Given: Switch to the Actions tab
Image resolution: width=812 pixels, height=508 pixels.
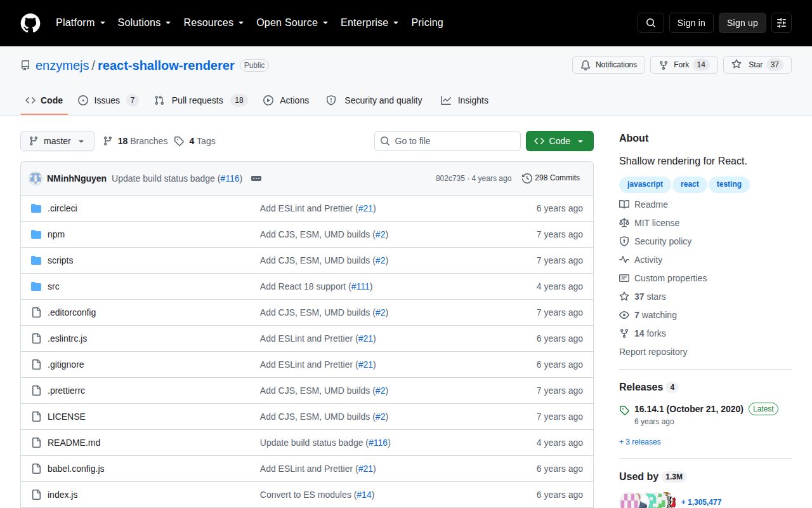Looking at the screenshot, I should 286,100.
